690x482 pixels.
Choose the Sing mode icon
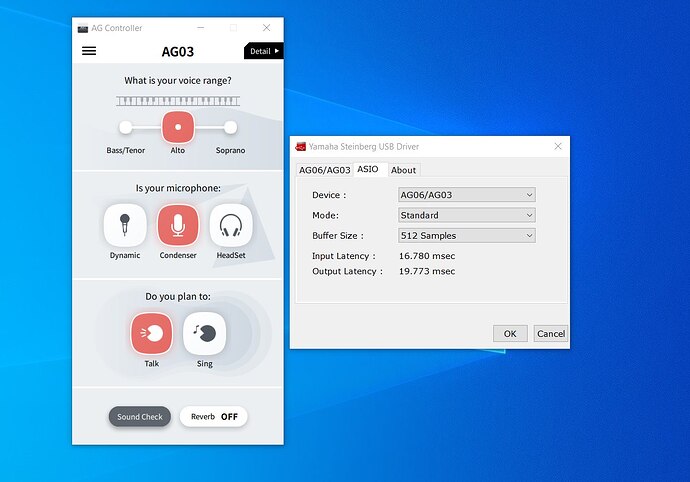pos(205,333)
